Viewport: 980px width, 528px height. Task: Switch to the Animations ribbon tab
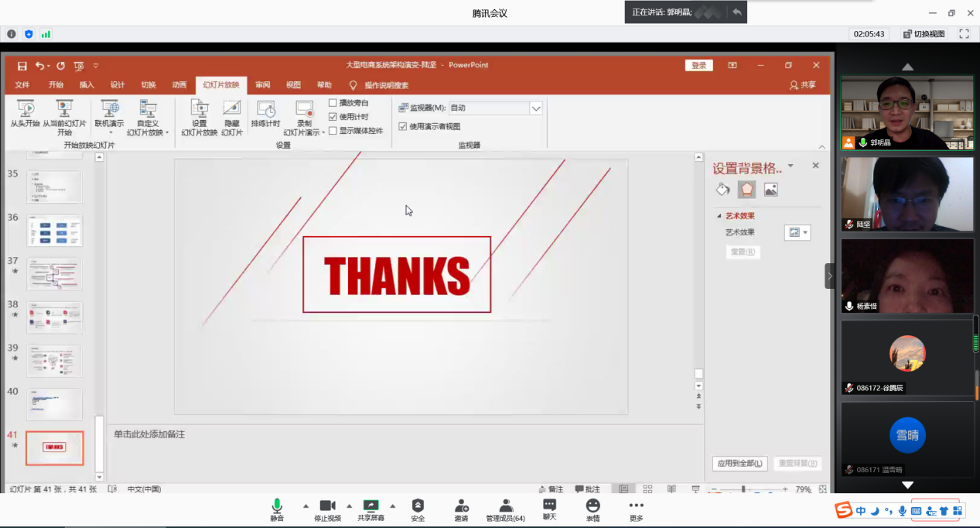(179, 85)
